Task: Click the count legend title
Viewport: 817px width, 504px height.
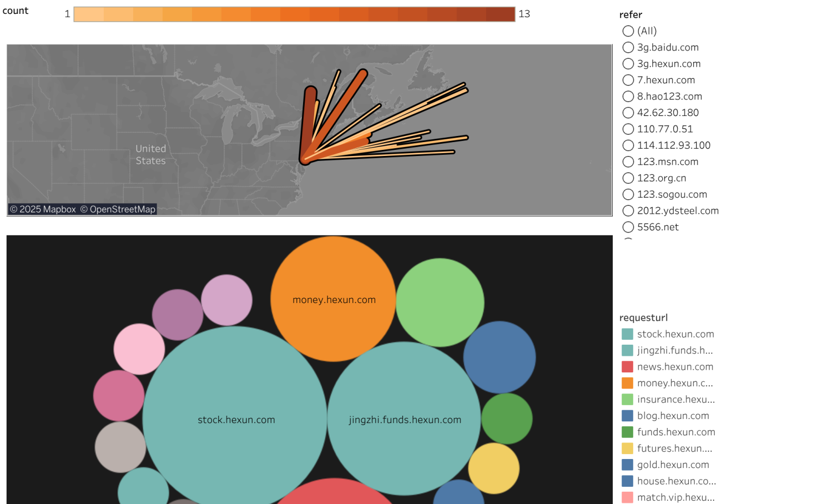Action: click(16, 11)
